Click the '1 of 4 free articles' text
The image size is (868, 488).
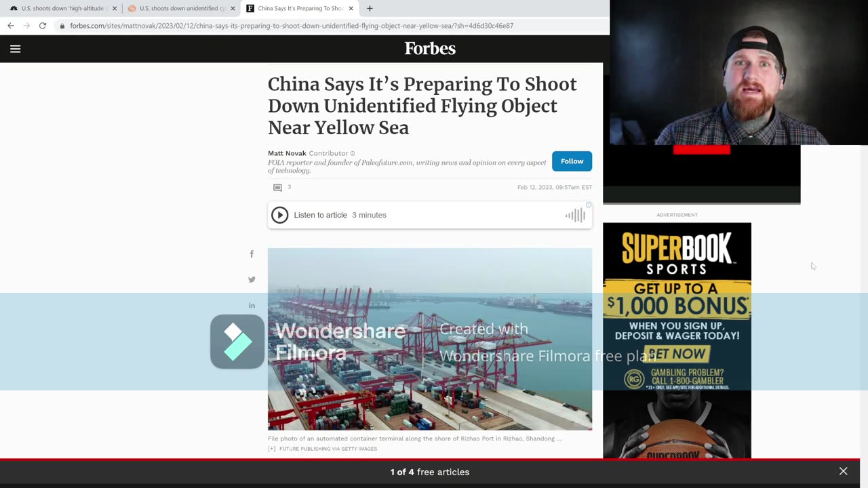pyautogui.click(x=430, y=472)
